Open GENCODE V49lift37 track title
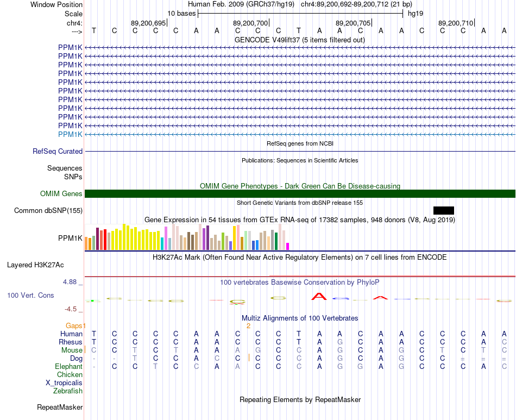 pyautogui.click(x=299, y=40)
